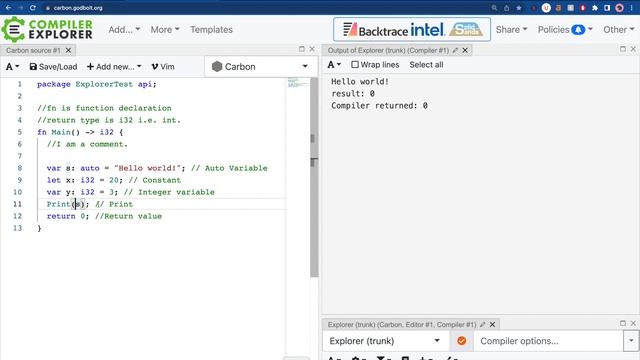Click line number 5 in the gutter
The image size is (640, 360).
point(19,132)
